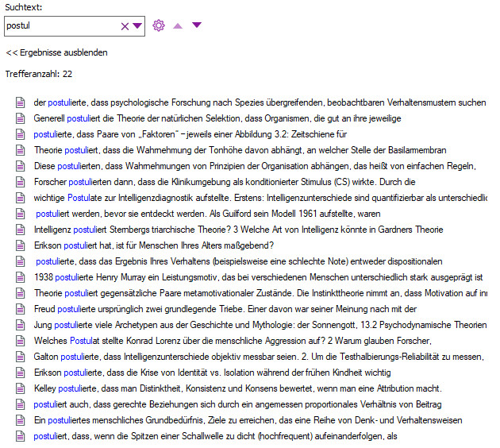The height and width of the screenshot is (448, 500).
Task: Click page icon beside 'wichtige Postulate' result
Action: [21, 198]
